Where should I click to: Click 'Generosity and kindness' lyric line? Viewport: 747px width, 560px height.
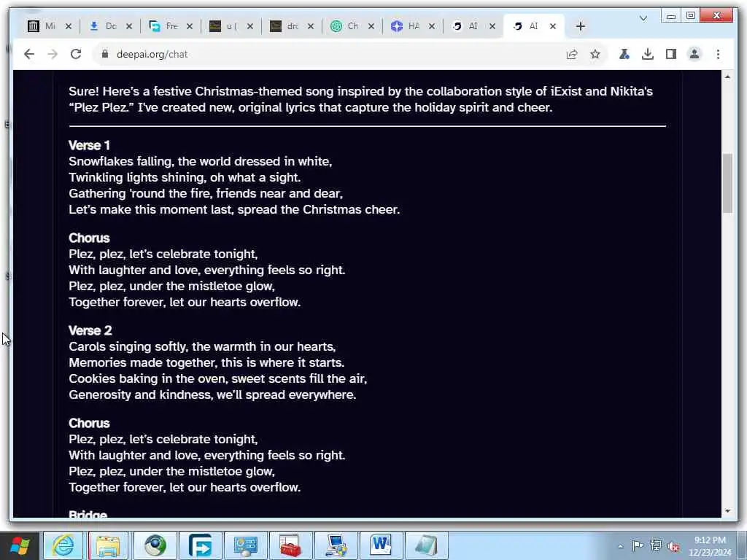point(212,394)
